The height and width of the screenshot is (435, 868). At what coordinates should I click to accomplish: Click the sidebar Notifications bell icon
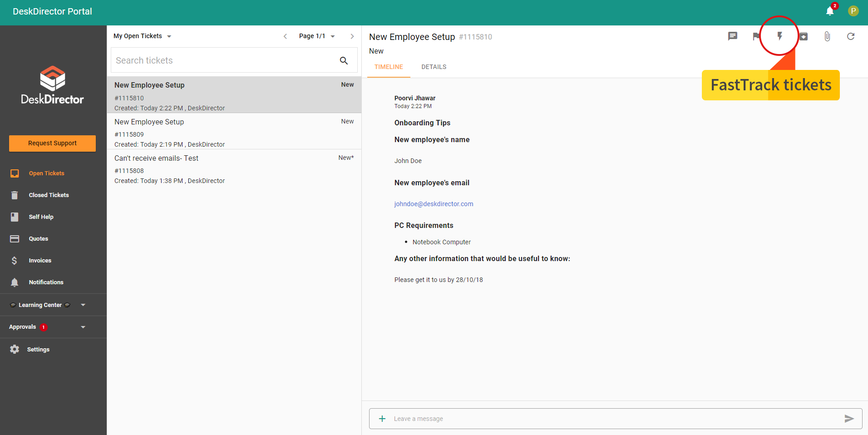[15, 282]
